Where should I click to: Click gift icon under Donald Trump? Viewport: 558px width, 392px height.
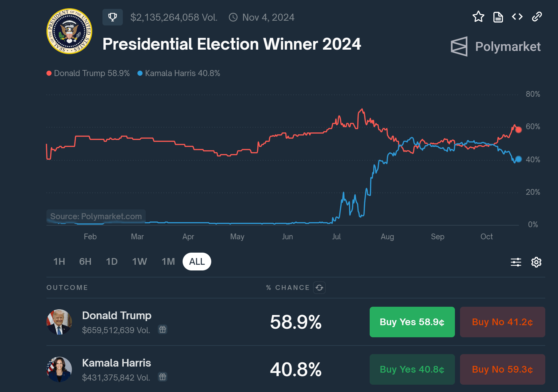[x=163, y=330]
